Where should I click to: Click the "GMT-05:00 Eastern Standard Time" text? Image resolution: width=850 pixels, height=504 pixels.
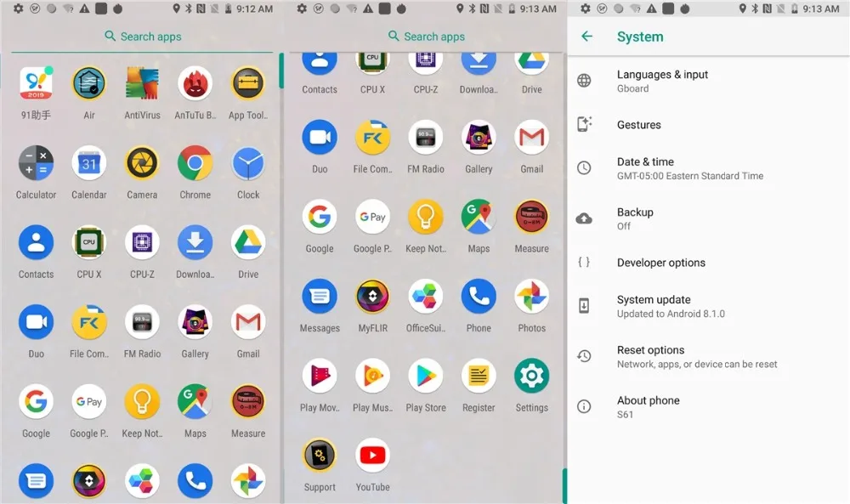pos(690,176)
